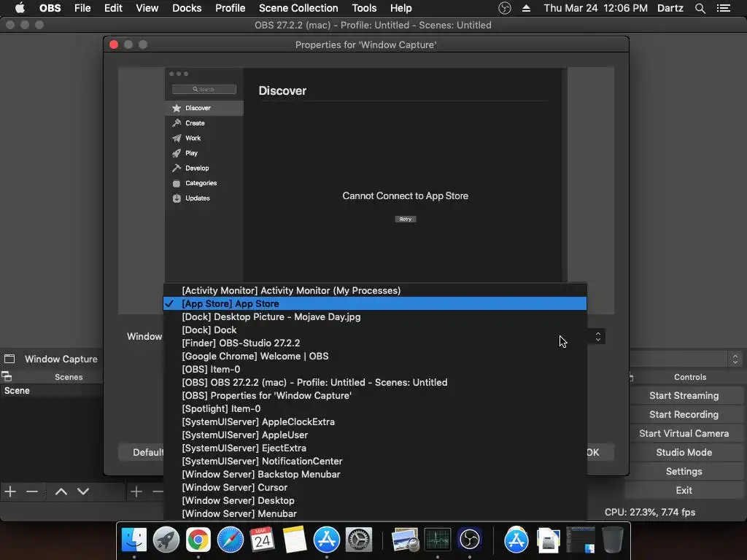
Task: Open Launchpad rocket icon in dock
Action: pos(166,540)
